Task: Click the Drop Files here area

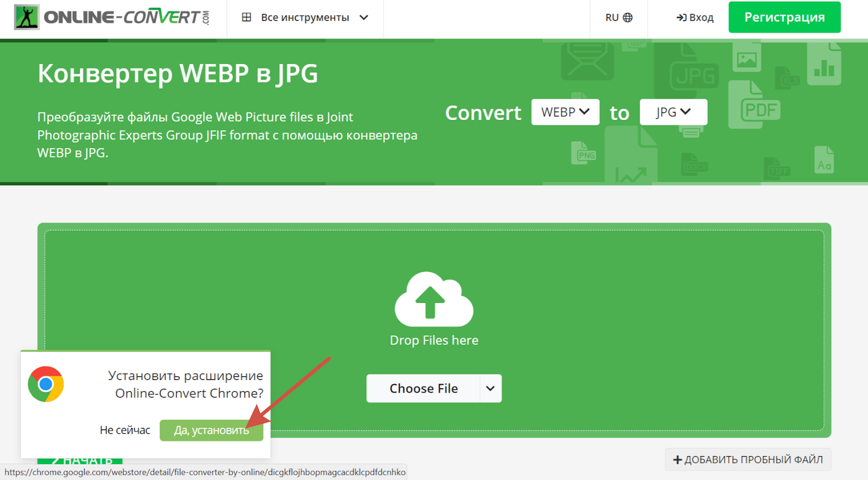Action: pyautogui.click(x=433, y=340)
